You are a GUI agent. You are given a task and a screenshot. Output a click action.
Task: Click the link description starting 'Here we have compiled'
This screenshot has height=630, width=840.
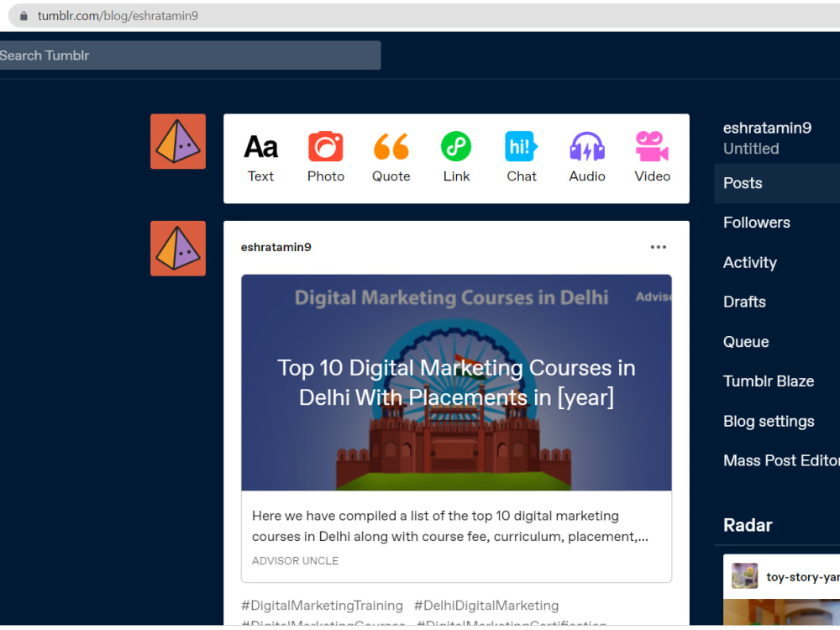(450, 526)
